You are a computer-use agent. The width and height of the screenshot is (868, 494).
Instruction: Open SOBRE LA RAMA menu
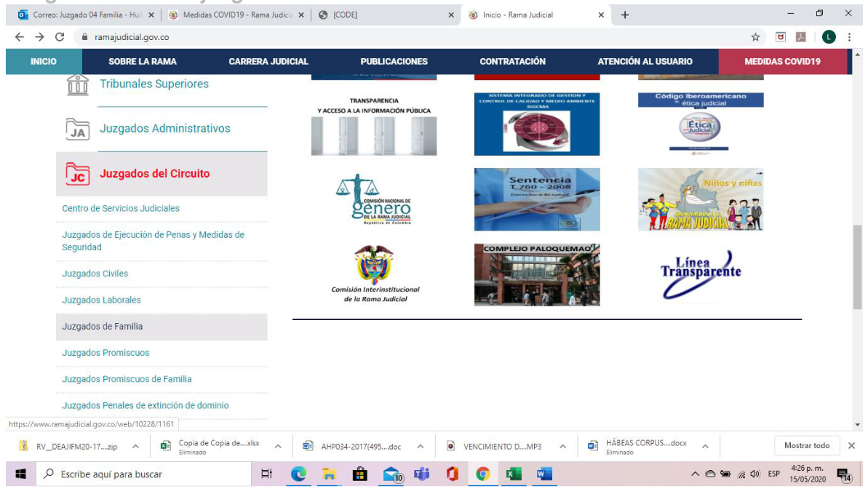click(143, 61)
